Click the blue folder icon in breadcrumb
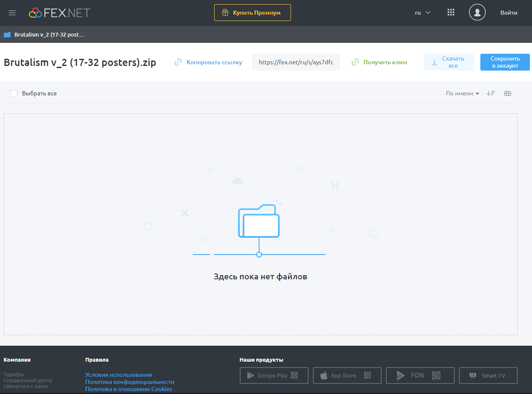 (x=7, y=35)
